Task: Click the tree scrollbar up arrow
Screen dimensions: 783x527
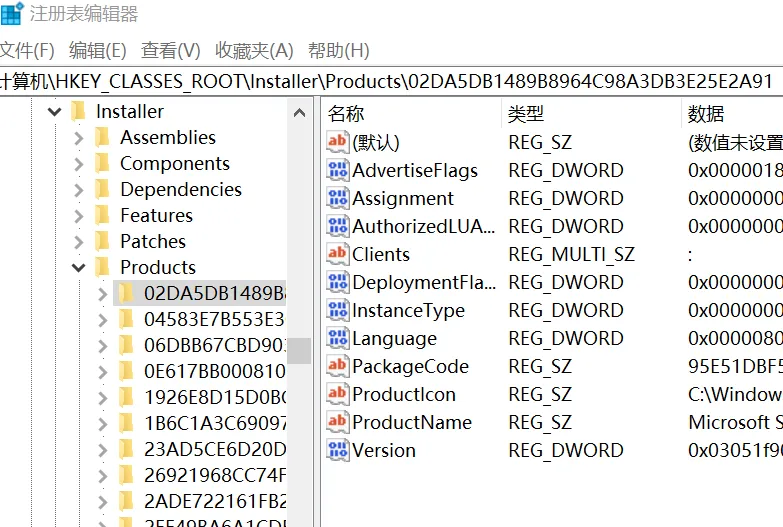Action: tap(300, 113)
